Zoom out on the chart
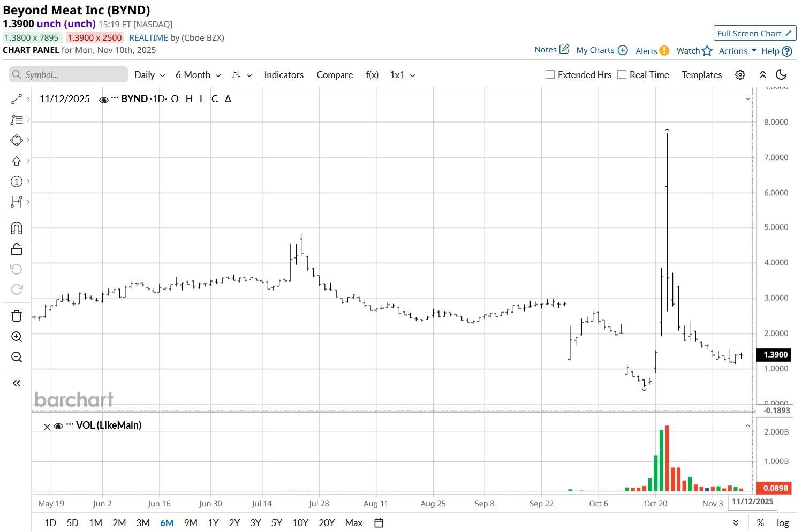 pos(17,357)
